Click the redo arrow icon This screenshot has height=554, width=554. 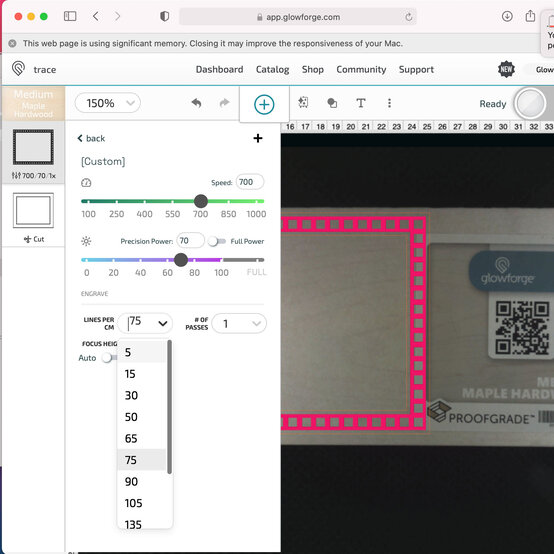224,103
